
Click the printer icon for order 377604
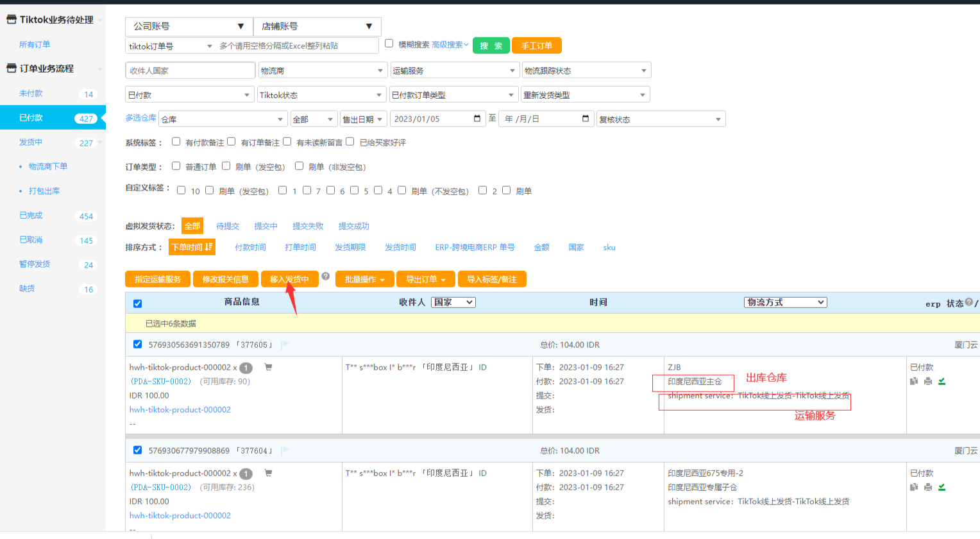[927, 487]
